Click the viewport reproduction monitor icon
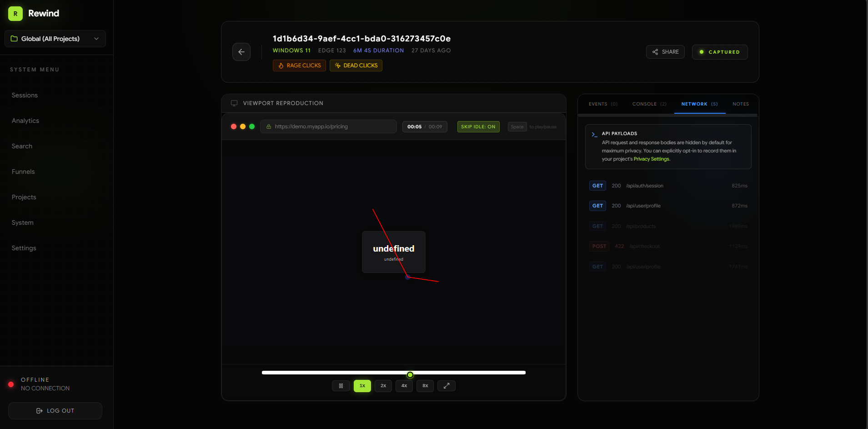The width and height of the screenshot is (868, 429). click(234, 103)
